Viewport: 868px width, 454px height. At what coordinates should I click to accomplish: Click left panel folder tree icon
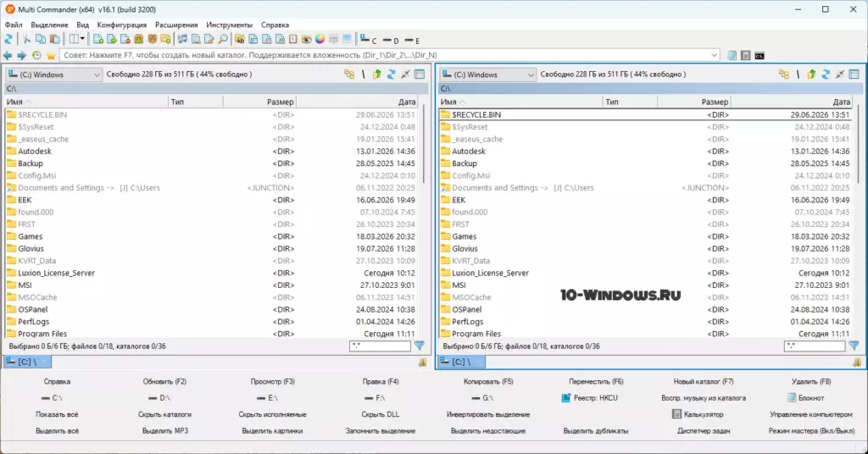coord(349,74)
